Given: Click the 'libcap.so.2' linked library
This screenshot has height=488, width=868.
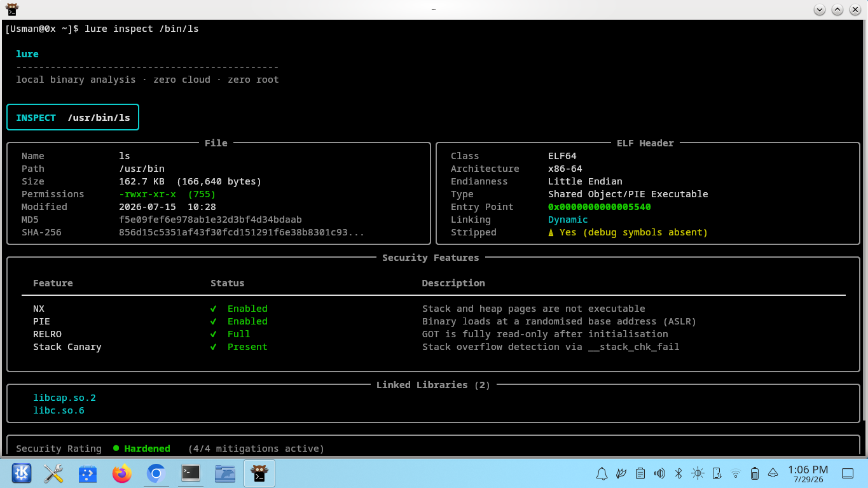Looking at the screenshot, I should 64,398.
